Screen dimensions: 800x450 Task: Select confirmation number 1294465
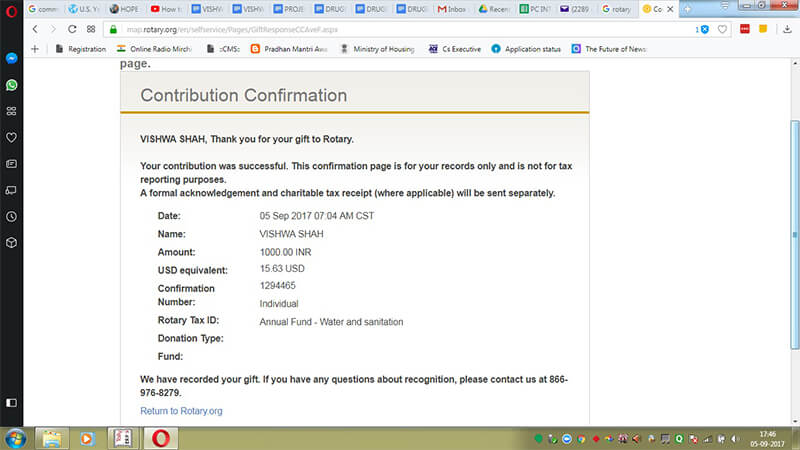(x=278, y=286)
